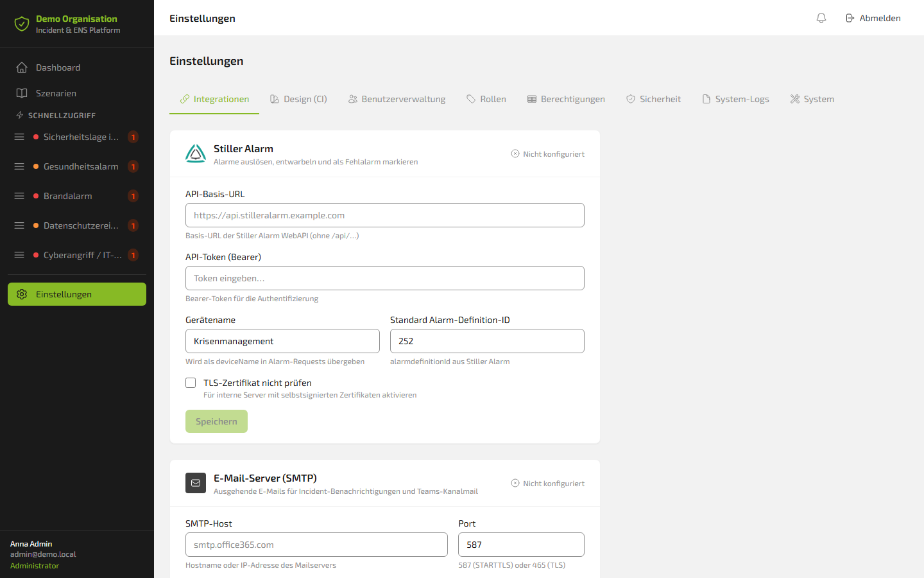The width and height of the screenshot is (924, 578).
Task: Click the Brandalarm notification badge
Action: (133, 196)
